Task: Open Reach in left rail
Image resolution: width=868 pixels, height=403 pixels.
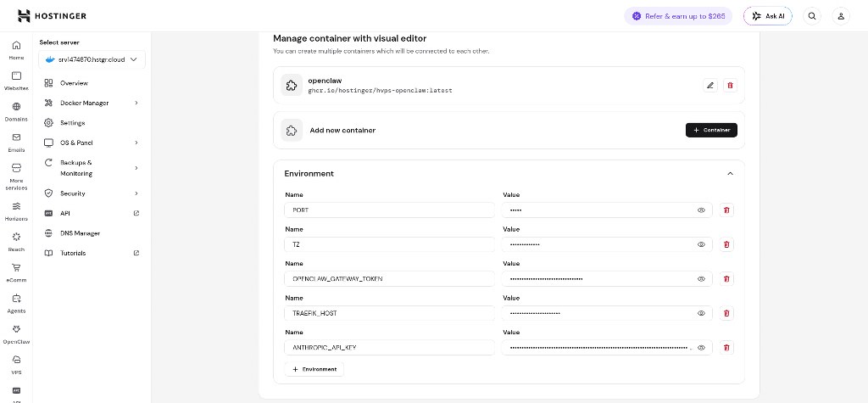Action: pyautogui.click(x=17, y=243)
